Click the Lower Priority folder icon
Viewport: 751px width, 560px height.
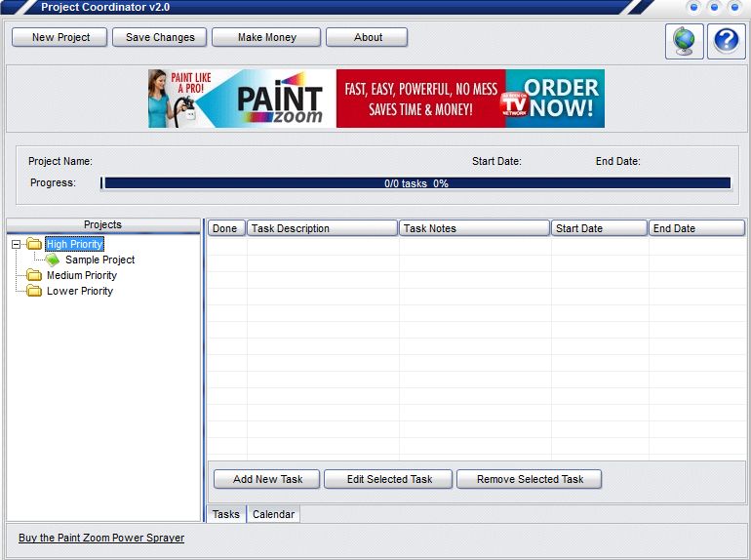(x=34, y=291)
